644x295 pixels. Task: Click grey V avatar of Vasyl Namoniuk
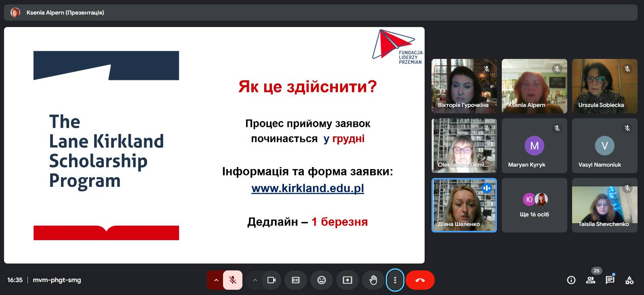(x=605, y=146)
